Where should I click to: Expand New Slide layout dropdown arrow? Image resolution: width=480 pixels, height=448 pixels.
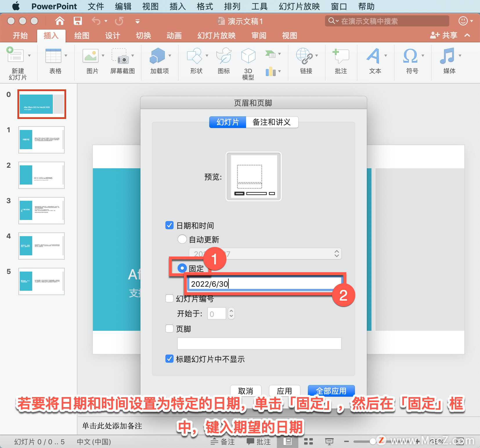coord(29,55)
